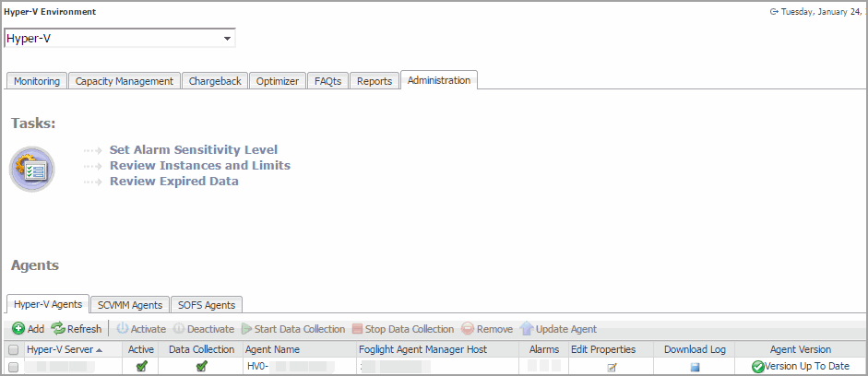Check the HV0- agent row checkbox
The height and width of the screenshot is (376, 868).
pos(15,367)
